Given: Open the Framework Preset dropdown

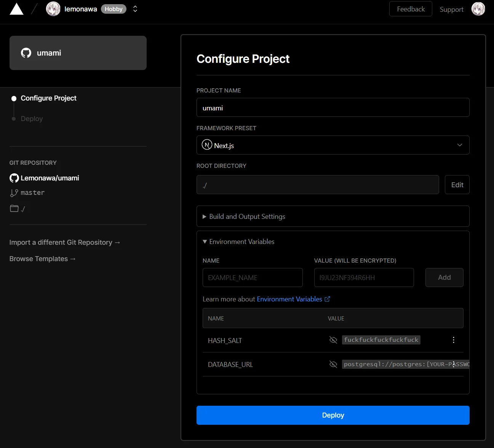Looking at the screenshot, I should (333, 145).
